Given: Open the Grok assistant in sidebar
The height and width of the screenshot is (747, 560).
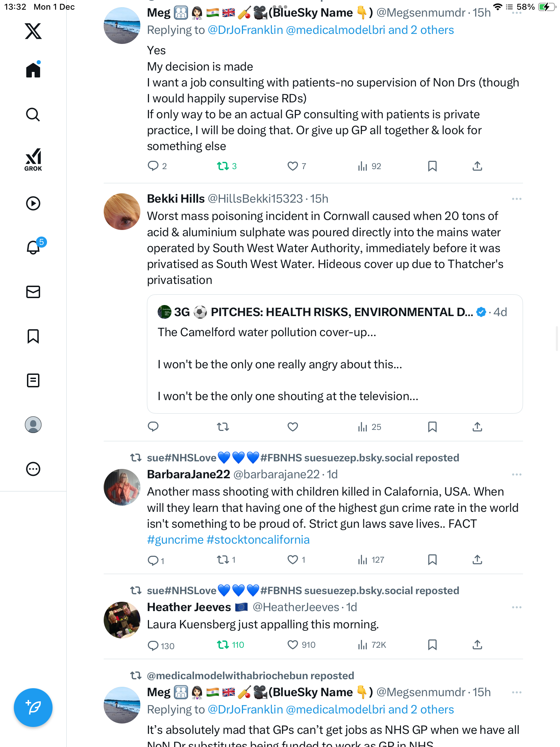Looking at the screenshot, I should click(33, 159).
